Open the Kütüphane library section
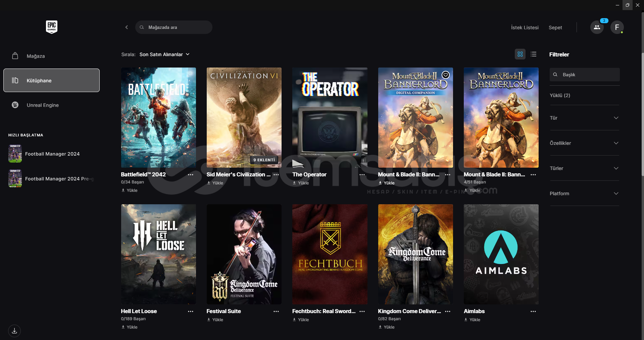 click(51, 80)
